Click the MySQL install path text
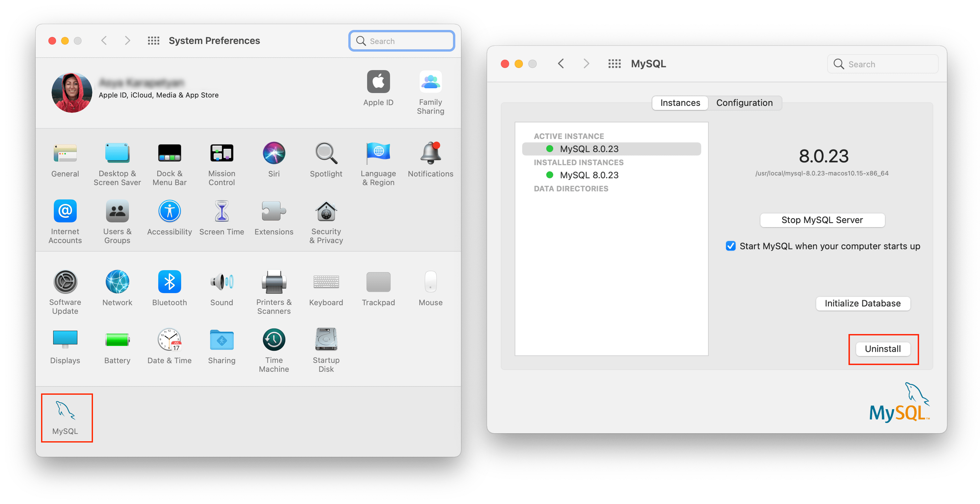 click(822, 173)
